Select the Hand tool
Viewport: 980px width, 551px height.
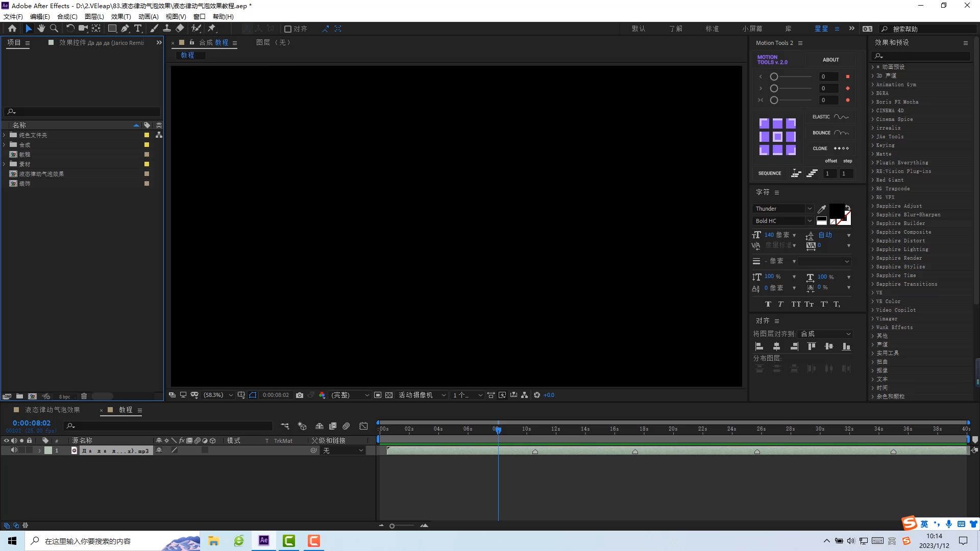pyautogui.click(x=41, y=29)
